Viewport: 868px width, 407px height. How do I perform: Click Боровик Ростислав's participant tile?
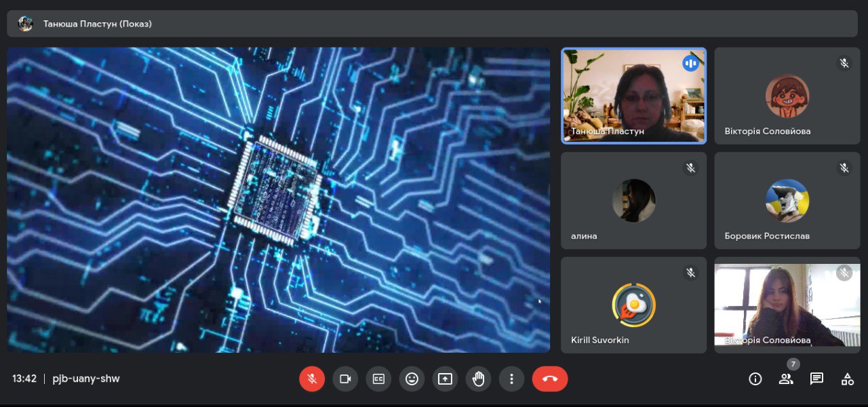tap(787, 200)
